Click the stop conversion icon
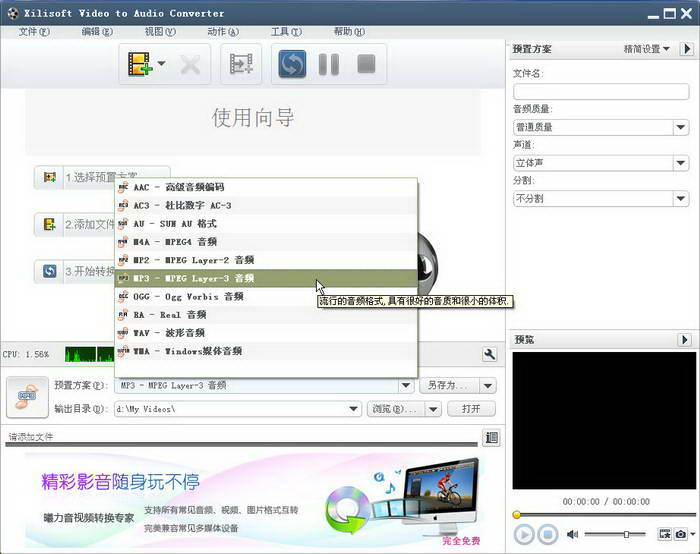This screenshot has height=554, width=700. (367, 64)
